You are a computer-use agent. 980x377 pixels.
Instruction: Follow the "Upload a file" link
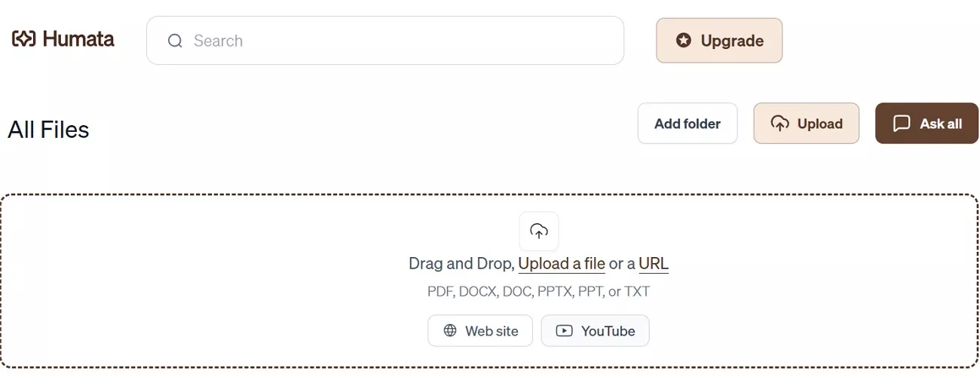point(562,264)
